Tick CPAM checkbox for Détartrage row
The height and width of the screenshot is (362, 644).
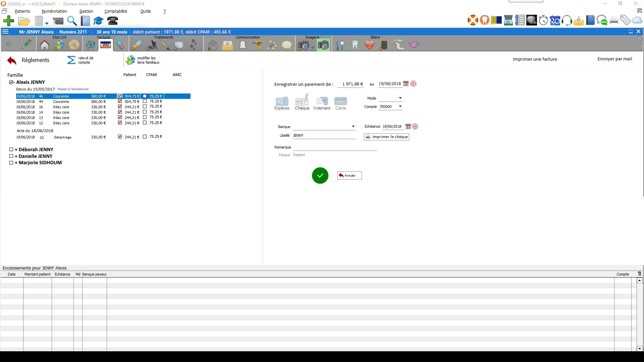point(145,137)
